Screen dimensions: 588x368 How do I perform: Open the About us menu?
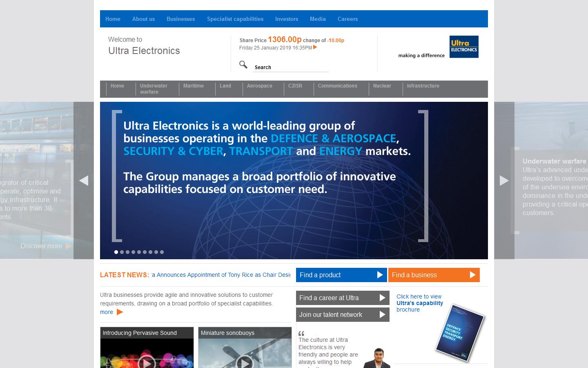pos(143,19)
